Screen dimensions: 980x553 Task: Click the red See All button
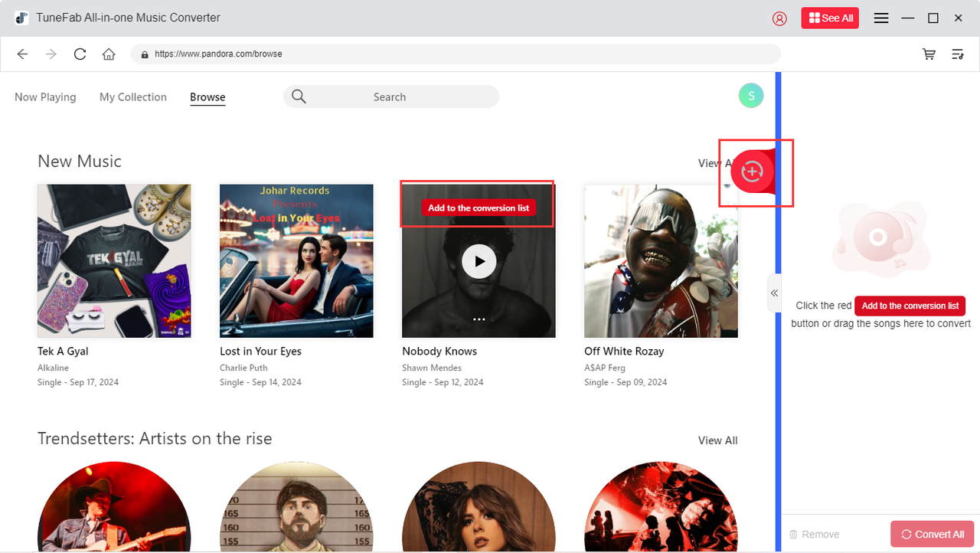click(830, 18)
